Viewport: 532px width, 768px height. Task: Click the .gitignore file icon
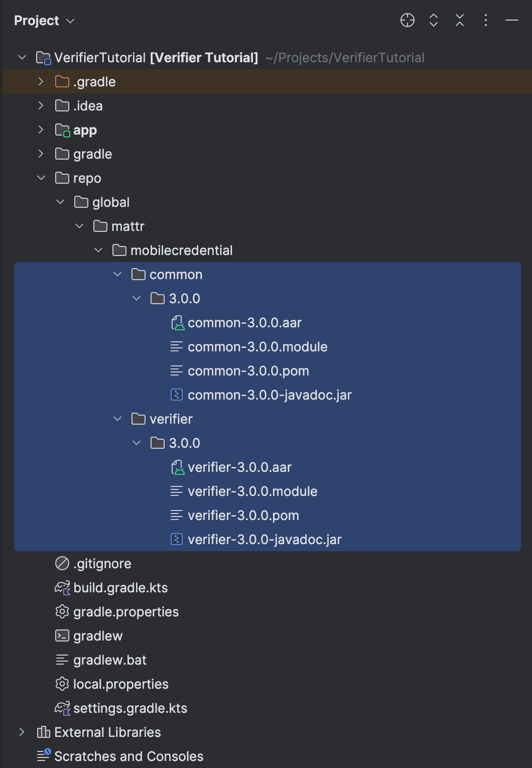(x=62, y=564)
